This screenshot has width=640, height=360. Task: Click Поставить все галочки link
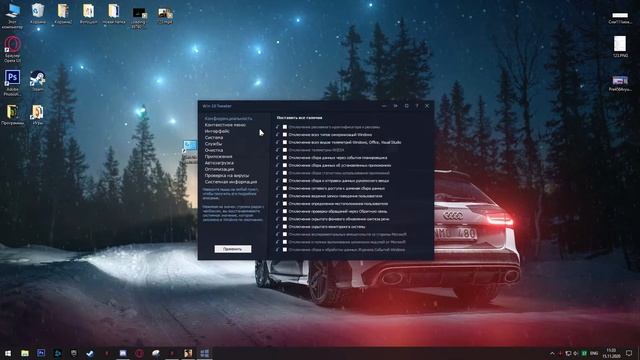299,118
